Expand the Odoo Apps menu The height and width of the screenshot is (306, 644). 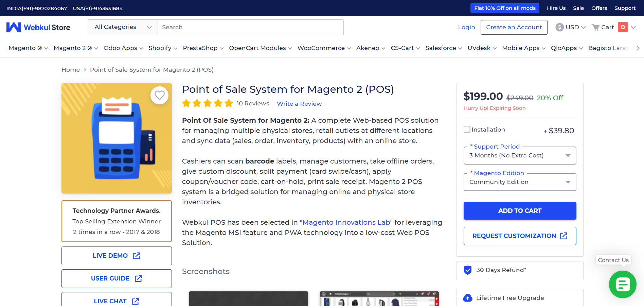coord(123,48)
